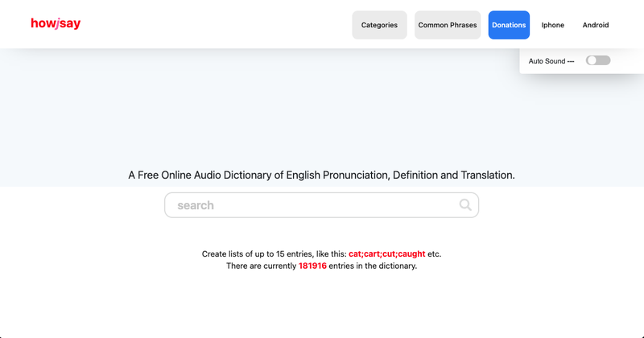The width and height of the screenshot is (644, 338).
Task: Click the 'There are currently' sentence text
Action: pos(261,266)
